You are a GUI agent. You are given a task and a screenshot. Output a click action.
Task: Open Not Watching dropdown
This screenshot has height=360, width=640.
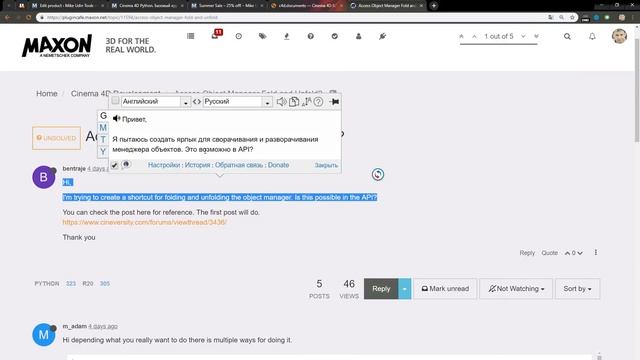pos(516,289)
